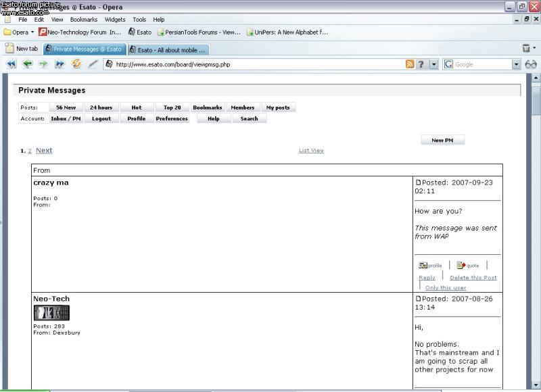Click Reply on crazy ma's message
Viewport: 541px width, 392px height.
click(x=427, y=278)
